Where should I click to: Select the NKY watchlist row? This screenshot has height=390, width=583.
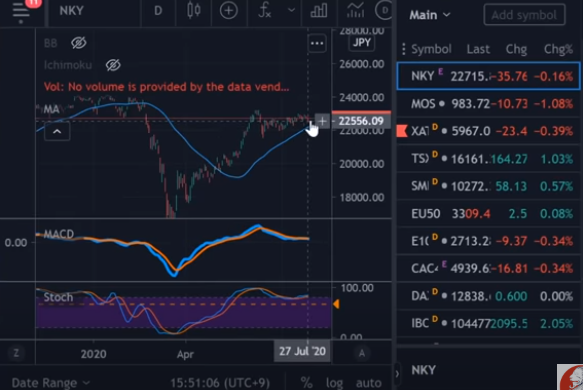point(488,76)
